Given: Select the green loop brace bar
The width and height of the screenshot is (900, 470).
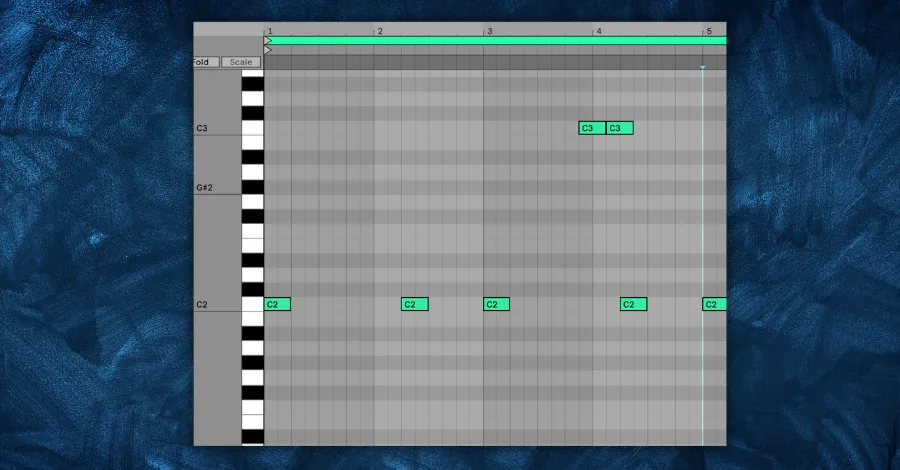Looking at the screenshot, I should pos(498,40).
